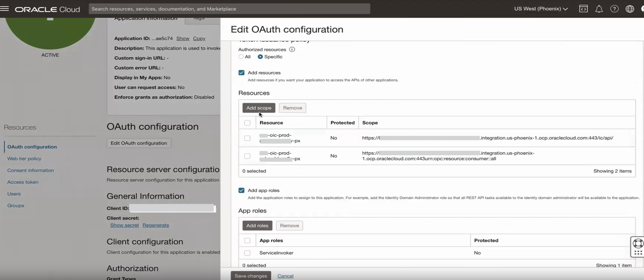Copy the Application ID

199,38
